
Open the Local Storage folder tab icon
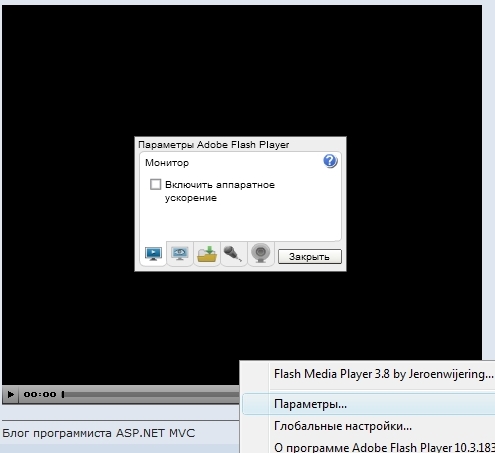click(x=207, y=254)
